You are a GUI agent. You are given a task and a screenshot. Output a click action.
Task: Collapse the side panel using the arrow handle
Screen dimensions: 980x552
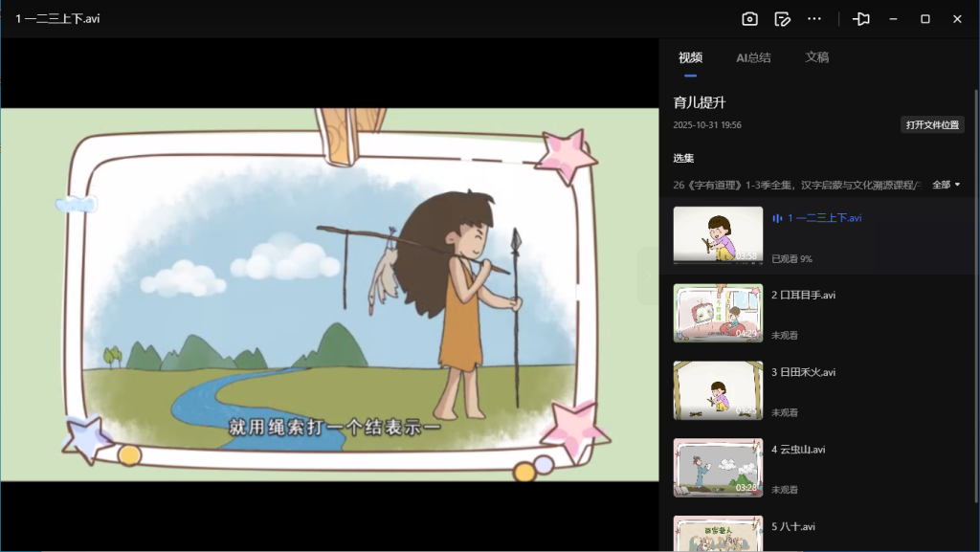pos(648,276)
